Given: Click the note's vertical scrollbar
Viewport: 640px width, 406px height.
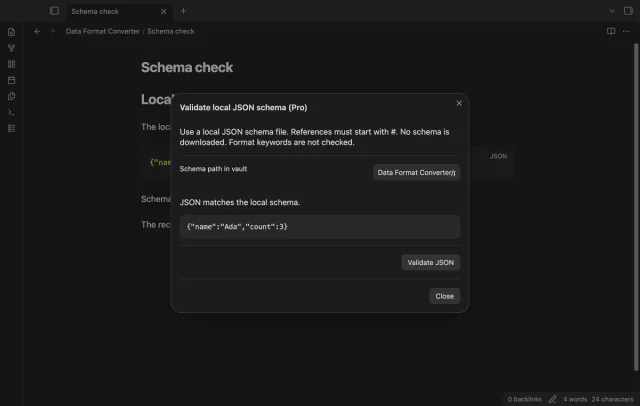Looking at the screenshot, I should [636, 206].
